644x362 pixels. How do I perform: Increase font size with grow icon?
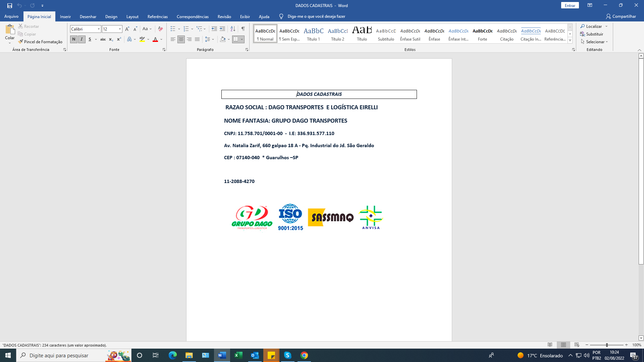pyautogui.click(x=127, y=29)
